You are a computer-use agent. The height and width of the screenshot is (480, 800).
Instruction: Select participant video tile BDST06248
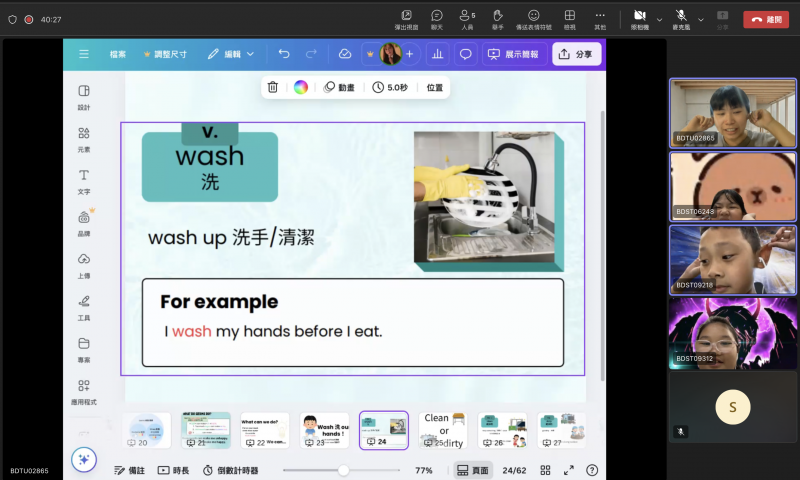point(733,187)
